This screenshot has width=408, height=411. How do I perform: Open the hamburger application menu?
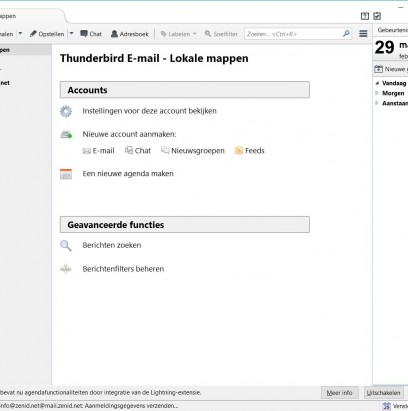point(363,34)
